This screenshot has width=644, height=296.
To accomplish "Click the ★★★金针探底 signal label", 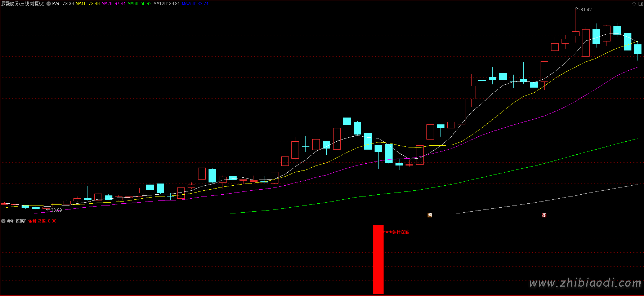I will (x=397, y=232).
